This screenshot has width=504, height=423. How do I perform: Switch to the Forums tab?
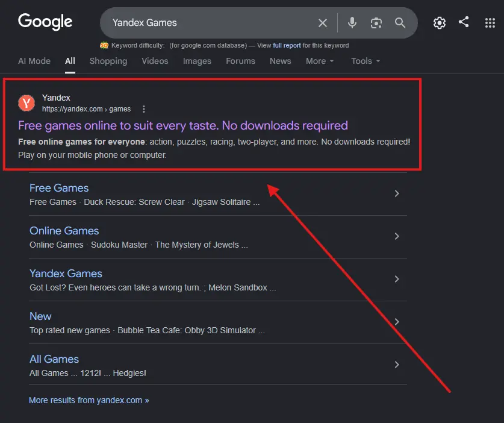point(240,61)
